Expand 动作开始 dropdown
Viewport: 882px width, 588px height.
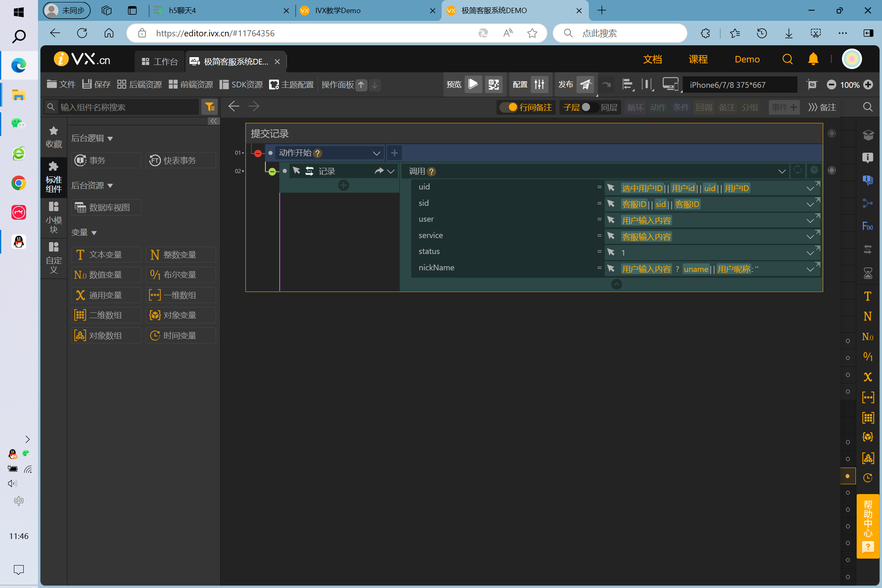[x=376, y=153]
